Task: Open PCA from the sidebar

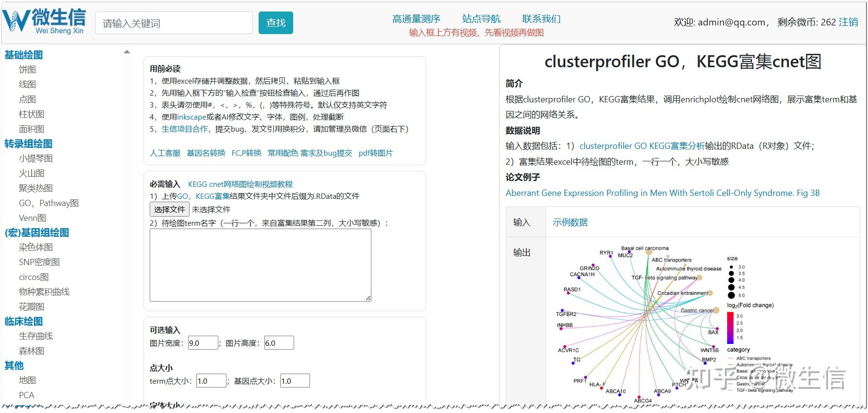Action: pyautogui.click(x=26, y=395)
